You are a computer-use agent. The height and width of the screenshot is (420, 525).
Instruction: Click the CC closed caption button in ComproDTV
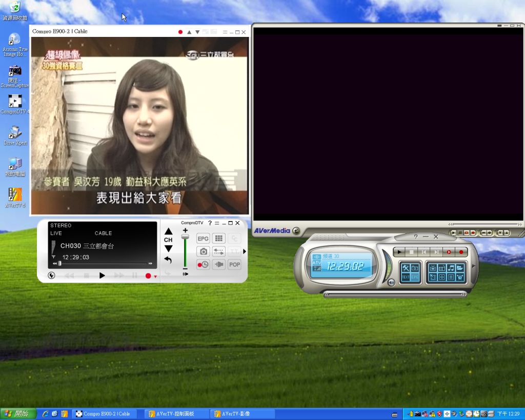pos(234,238)
